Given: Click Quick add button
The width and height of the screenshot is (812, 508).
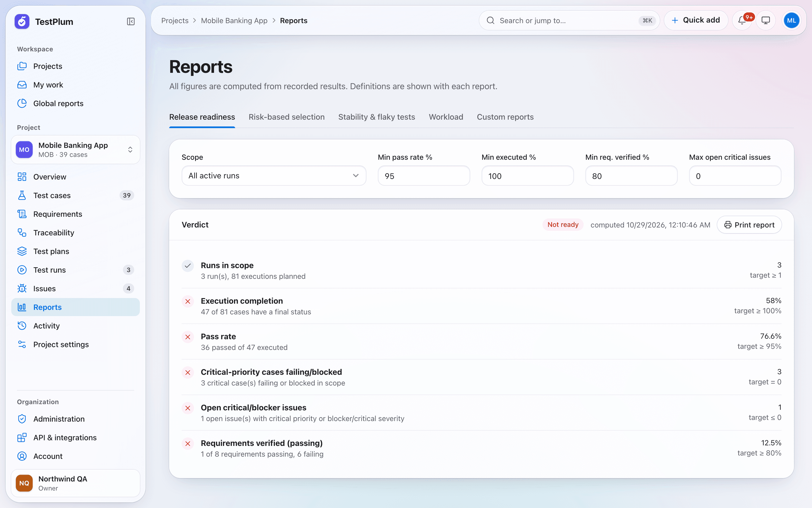Looking at the screenshot, I should [696, 21].
